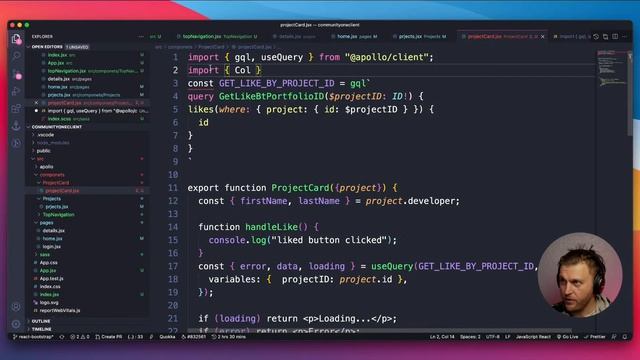This screenshot has height=360, width=640.
Task: Open the Run and Debug view icon
Action: pyautogui.click(x=16, y=91)
